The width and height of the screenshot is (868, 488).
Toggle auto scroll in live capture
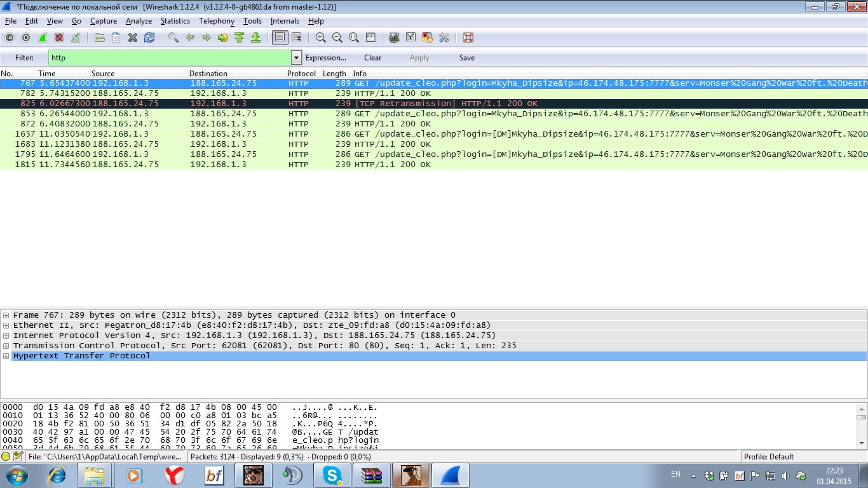pos(296,37)
